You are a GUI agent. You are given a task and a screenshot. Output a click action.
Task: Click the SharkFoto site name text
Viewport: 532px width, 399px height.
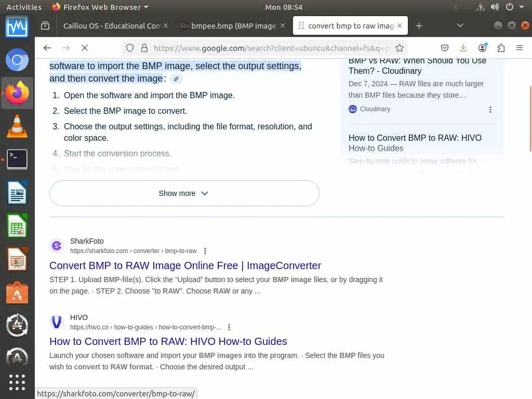coord(87,241)
